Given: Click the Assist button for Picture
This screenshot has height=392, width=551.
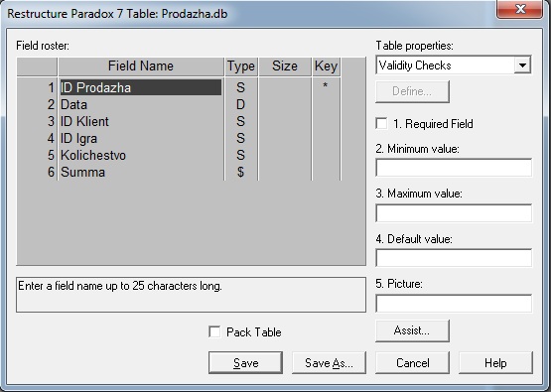Looking at the screenshot, I should (x=412, y=330).
